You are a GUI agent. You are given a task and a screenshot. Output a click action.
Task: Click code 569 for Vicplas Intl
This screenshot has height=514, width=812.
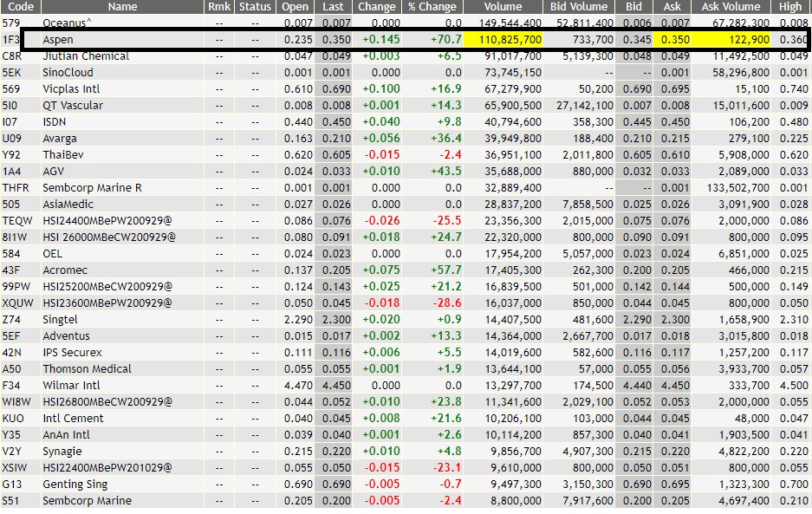point(11,89)
